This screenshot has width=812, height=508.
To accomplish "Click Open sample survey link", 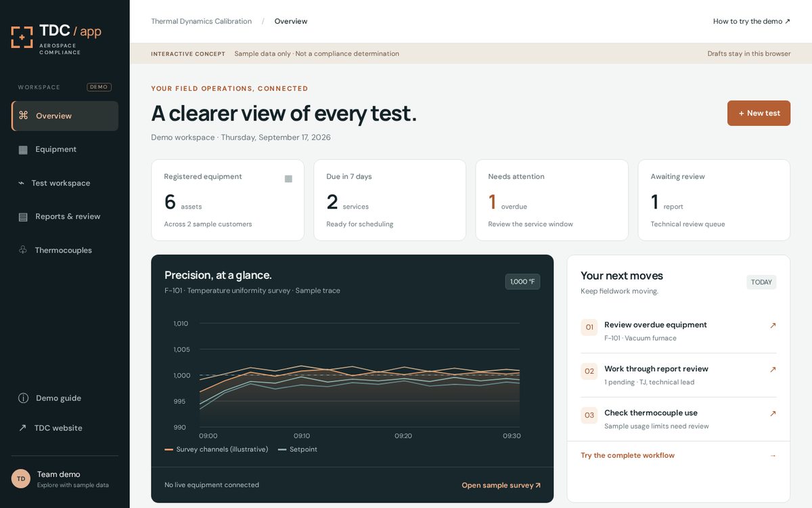I will pyautogui.click(x=501, y=485).
